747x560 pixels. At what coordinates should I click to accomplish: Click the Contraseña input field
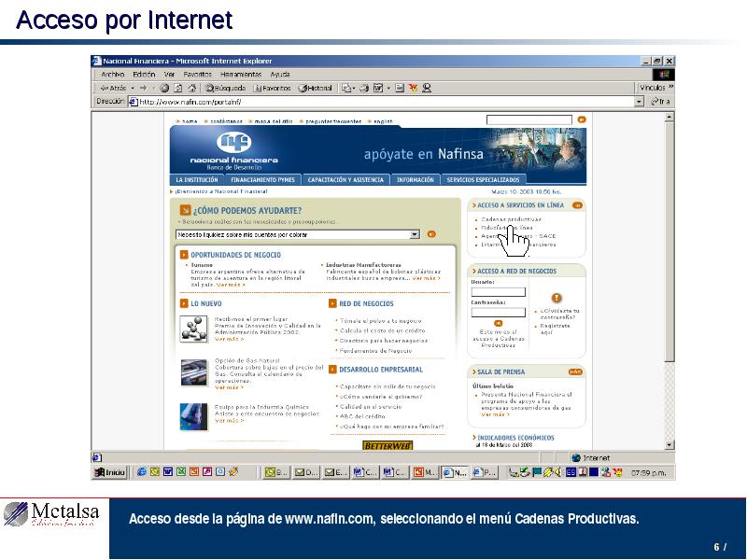click(x=499, y=313)
